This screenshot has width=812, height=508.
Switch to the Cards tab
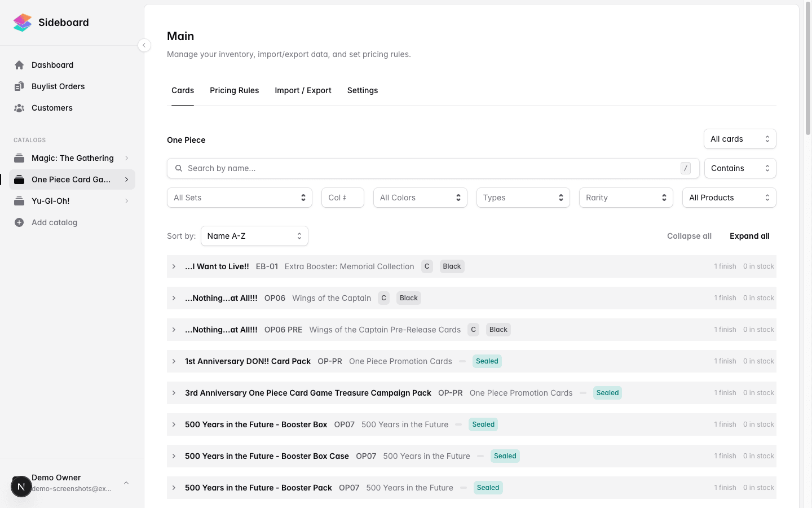coord(183,90)
